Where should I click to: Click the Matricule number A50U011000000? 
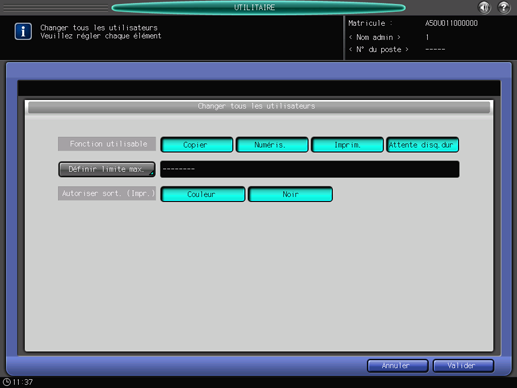pyautogui.click(x=451, y=23)
